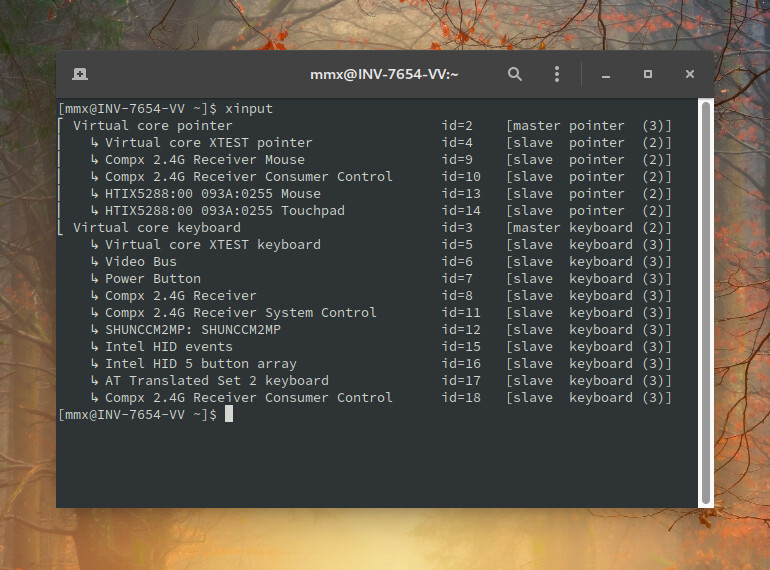Select HTIX5288:00 093A:0255 Mouse entry
The height and width of the screenshot is (570, 770).
point(213,193)
